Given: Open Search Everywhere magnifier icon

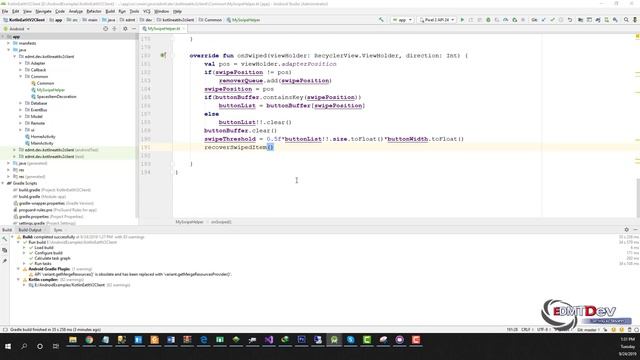Looking at the screenshot, I should pos(626,20).
